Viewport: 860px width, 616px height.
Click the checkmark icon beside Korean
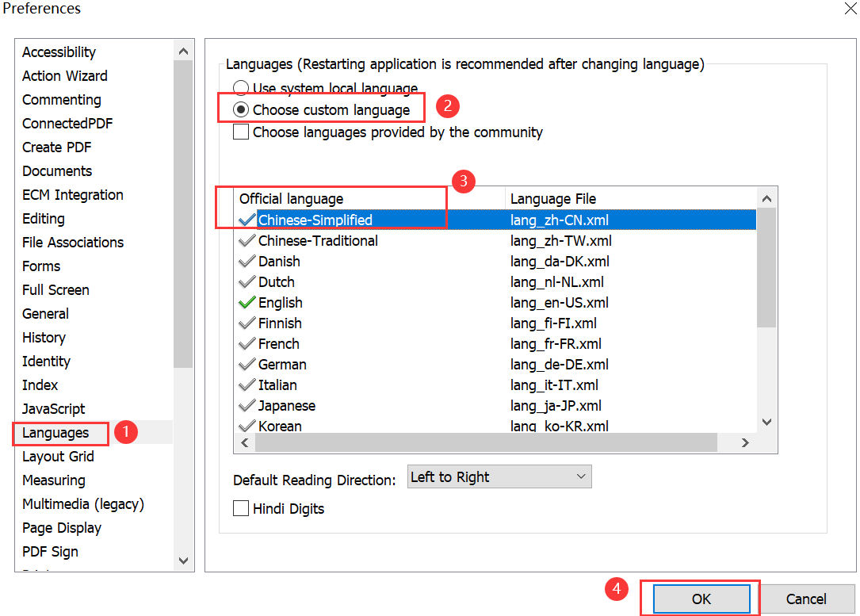[247, 426]
